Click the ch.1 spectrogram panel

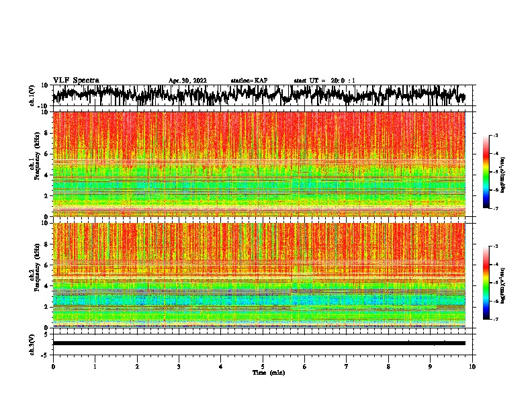click(259, 164)
